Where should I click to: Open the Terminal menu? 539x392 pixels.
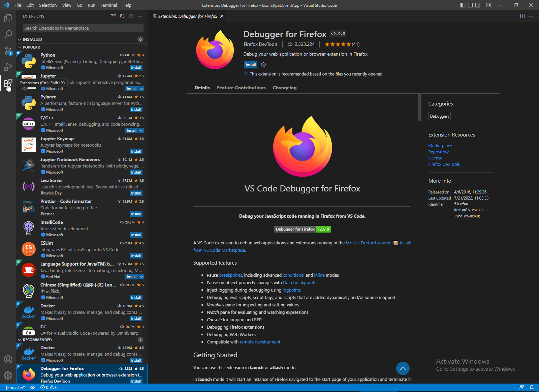click(108, 5)
